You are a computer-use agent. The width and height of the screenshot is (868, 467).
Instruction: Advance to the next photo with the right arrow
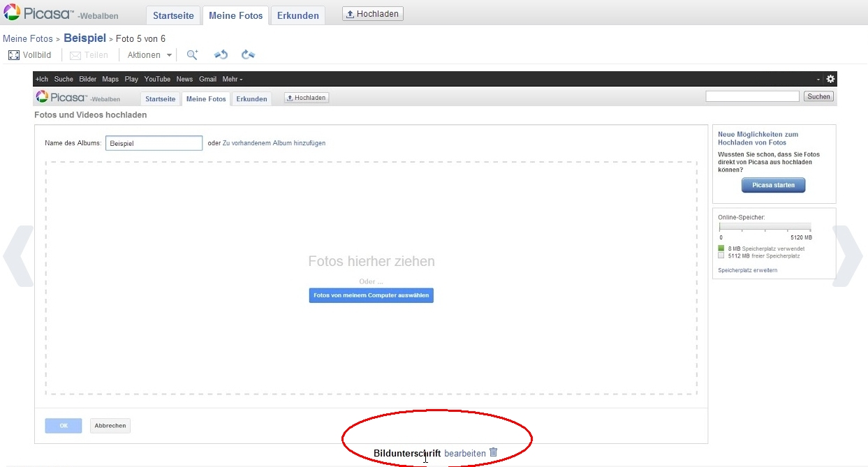pyautogui.click(x=848, y=256)
